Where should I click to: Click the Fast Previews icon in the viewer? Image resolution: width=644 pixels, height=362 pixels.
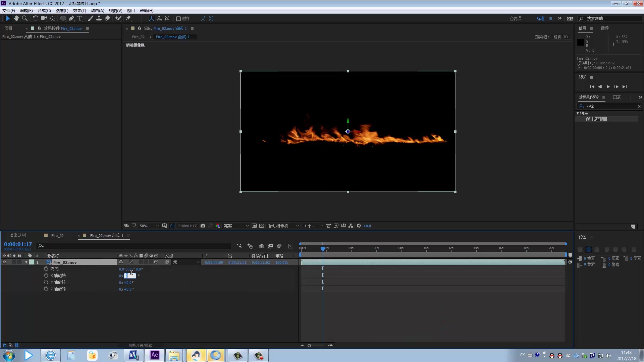point(336,226)
